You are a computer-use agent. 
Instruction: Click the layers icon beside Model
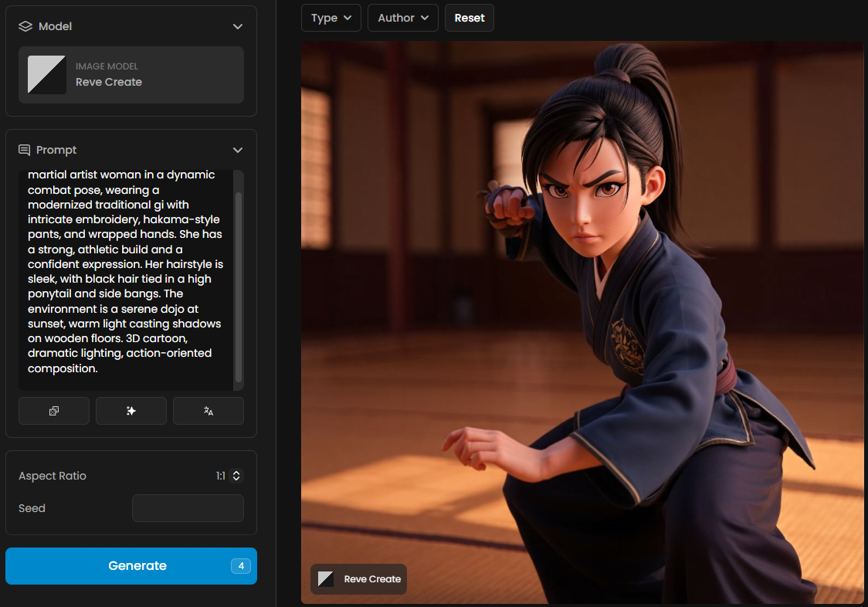click(x=25, y=26)
